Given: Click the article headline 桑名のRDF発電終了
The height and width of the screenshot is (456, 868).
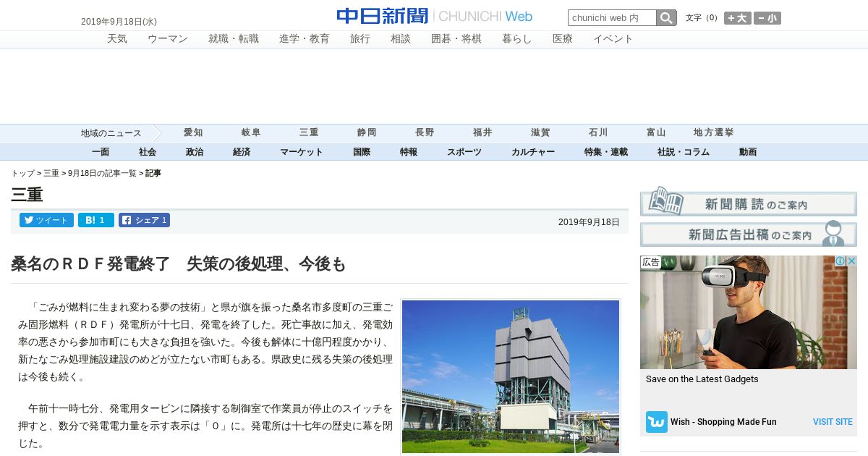Looking at the screenshot, I should click(179, 264).
